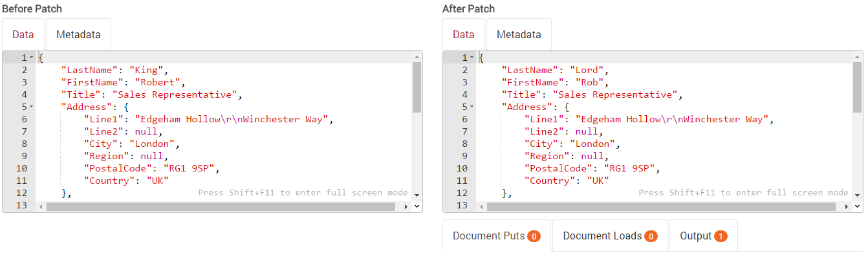Screen dimensions: 868x253
Task: Open the Document Loads tab
Action: (x=610, y=236)
